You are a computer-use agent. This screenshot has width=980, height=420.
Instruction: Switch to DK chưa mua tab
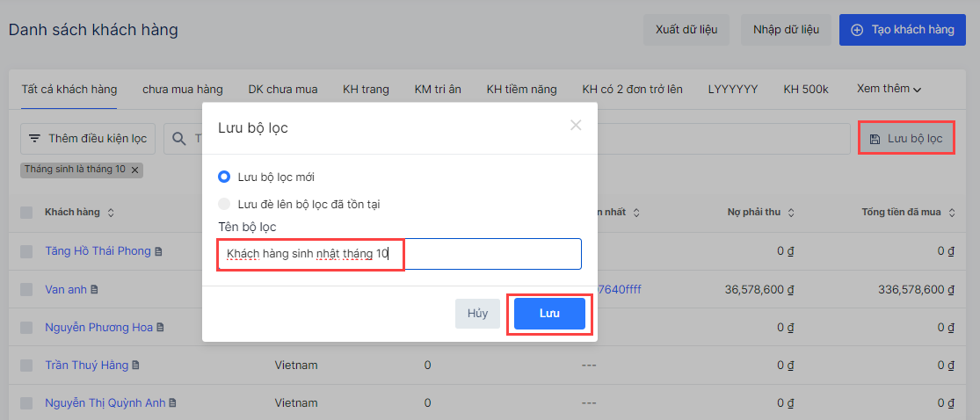coord(282,90)
